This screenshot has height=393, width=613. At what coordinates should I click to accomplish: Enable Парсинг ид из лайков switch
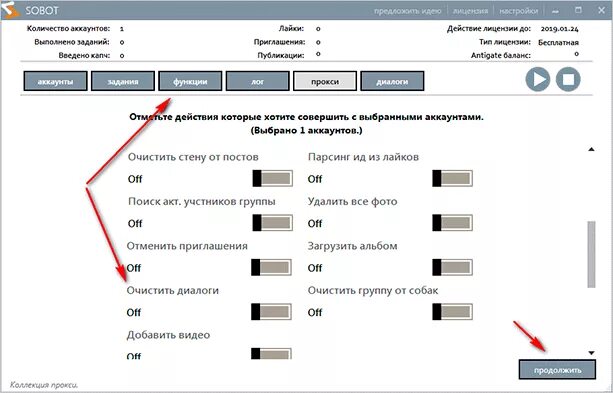pyautogui.click(x=452, y=178)
